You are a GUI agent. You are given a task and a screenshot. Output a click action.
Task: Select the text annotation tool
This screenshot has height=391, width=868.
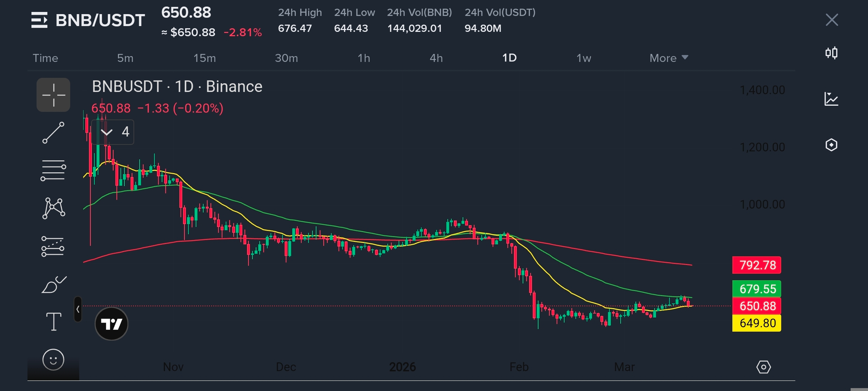[x=54, y=321]
